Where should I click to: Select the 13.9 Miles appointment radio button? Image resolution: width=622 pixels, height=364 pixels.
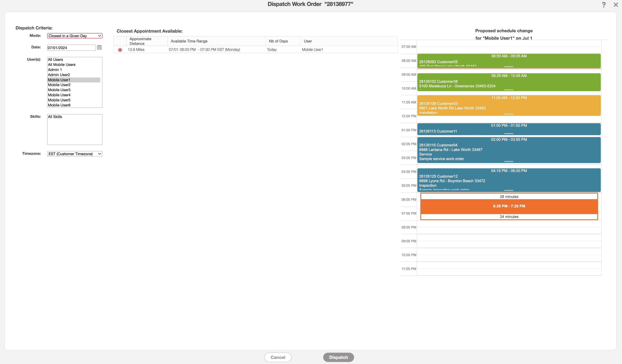(120, 50)
